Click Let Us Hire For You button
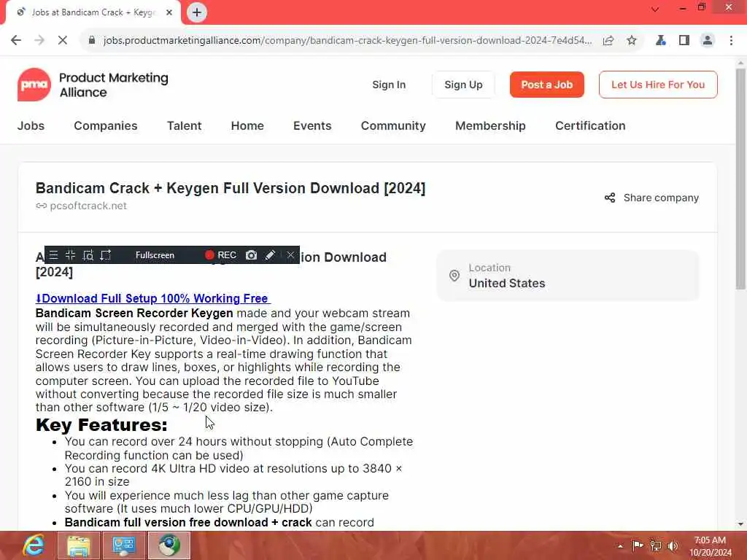Screen dimensions: 747x560 tap(658, 85)
